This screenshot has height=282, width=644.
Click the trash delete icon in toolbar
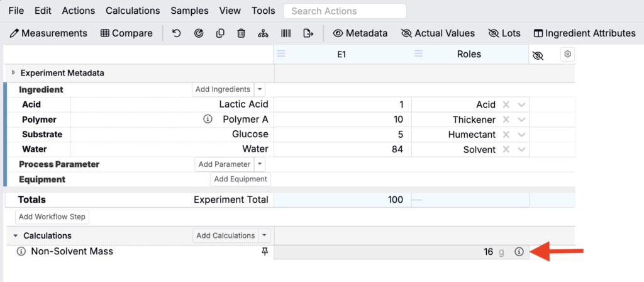(241, 33)
